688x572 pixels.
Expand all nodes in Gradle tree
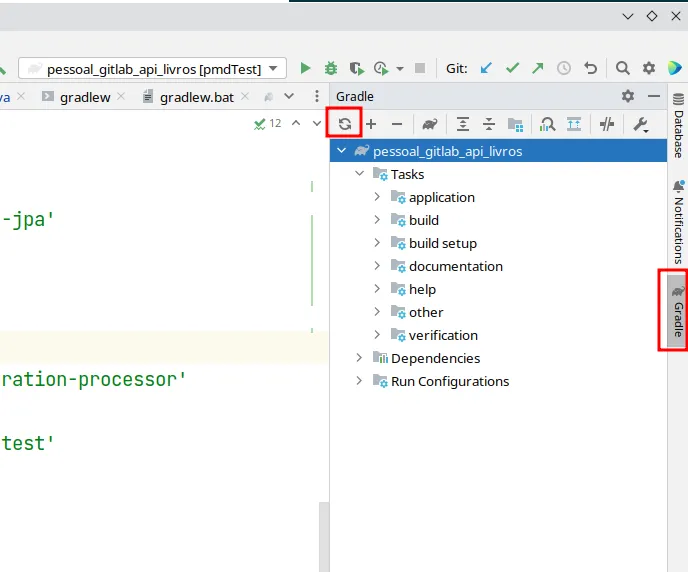point(462,124)
